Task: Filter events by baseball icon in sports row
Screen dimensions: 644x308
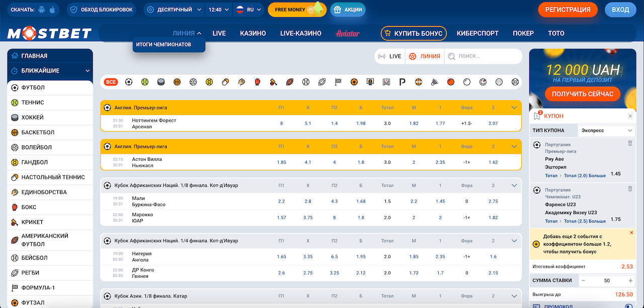Action: 306,82
